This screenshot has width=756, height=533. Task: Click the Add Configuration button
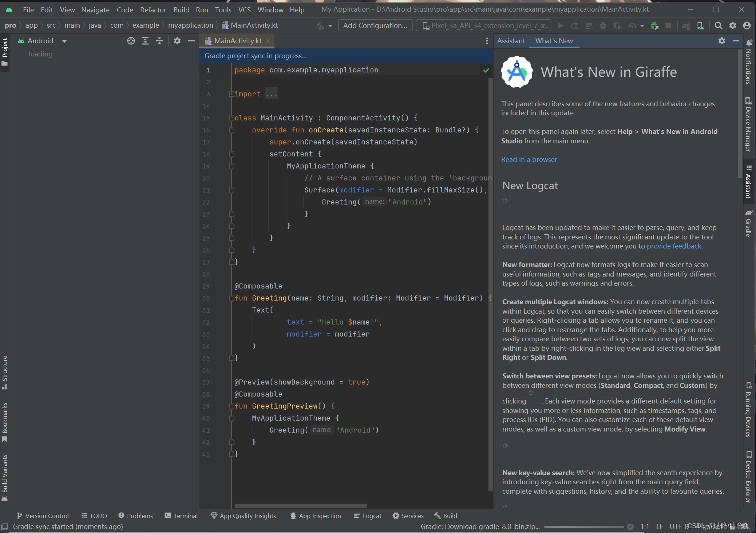pyautogui.click(x=375, y=25)
